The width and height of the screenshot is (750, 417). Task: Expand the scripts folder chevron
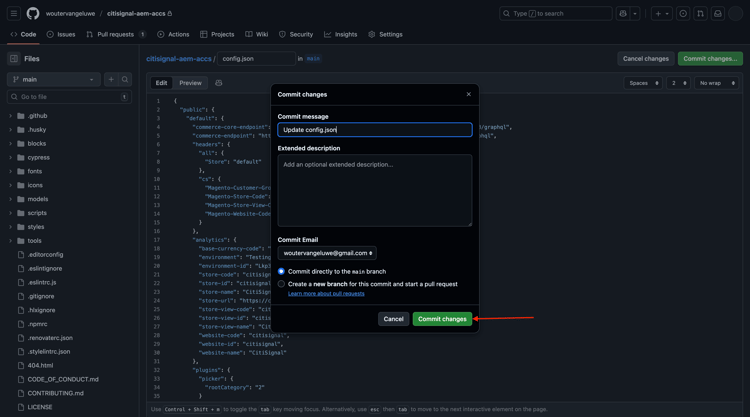pos(11,213)
